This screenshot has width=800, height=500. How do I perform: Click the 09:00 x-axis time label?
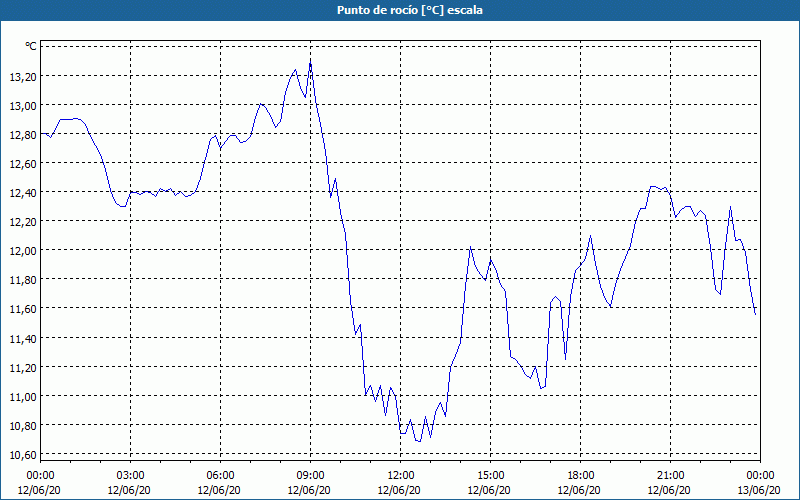click(x=310, y=476)
